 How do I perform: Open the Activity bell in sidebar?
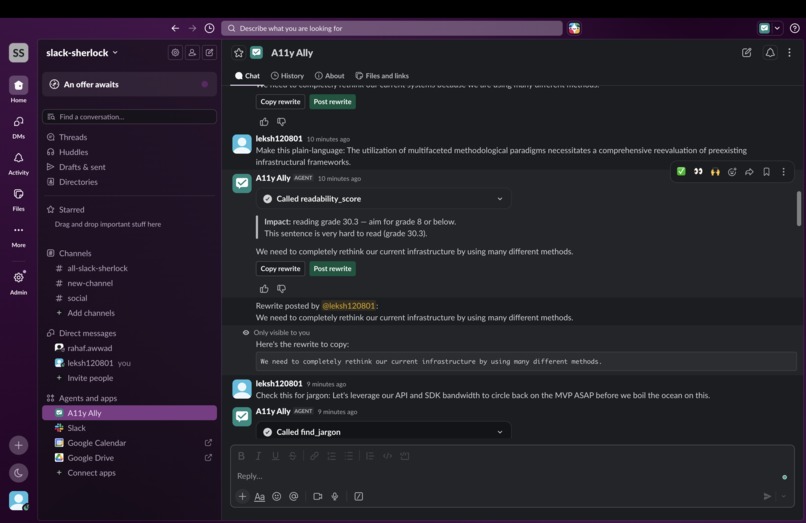pos(19,163)
